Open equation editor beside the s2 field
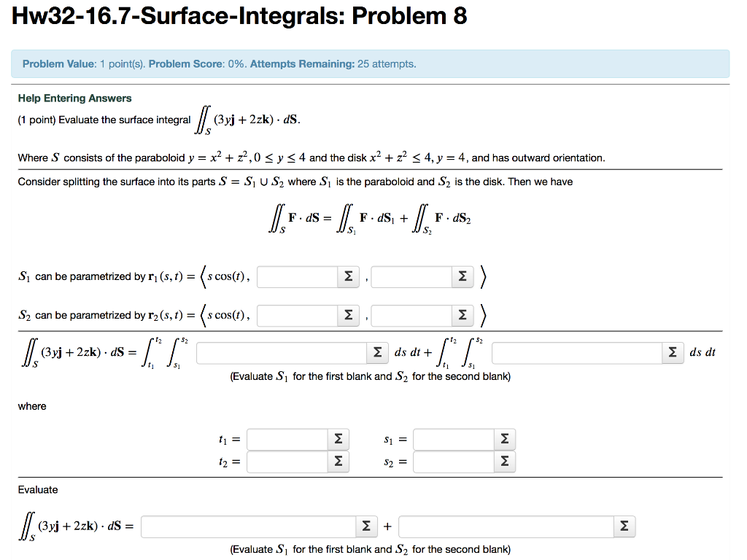Image resolution: width=747 pixels, height=560 pixels. [x=503, y=461]
